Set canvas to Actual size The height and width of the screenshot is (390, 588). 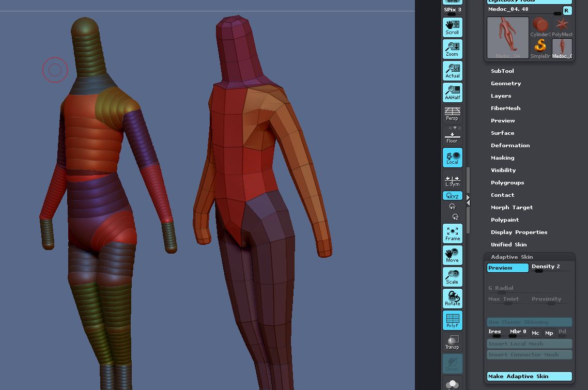453,71
